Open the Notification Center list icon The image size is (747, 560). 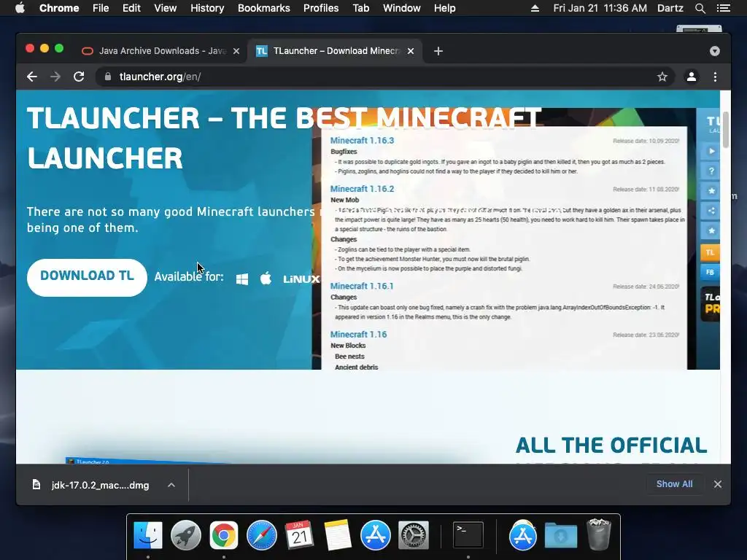click(724, 8)
